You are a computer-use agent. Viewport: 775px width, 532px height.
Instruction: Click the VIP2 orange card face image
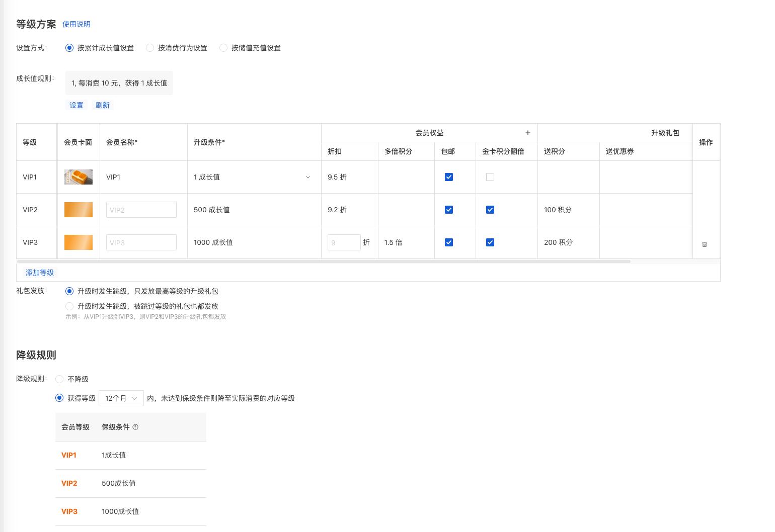tap(79, 210)
